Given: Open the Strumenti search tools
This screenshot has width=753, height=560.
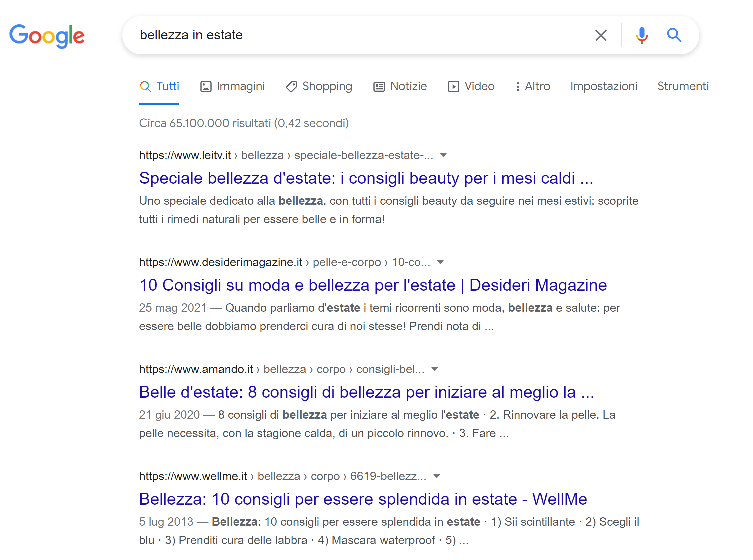Looking at the screenshot, I should pos(683,86).
